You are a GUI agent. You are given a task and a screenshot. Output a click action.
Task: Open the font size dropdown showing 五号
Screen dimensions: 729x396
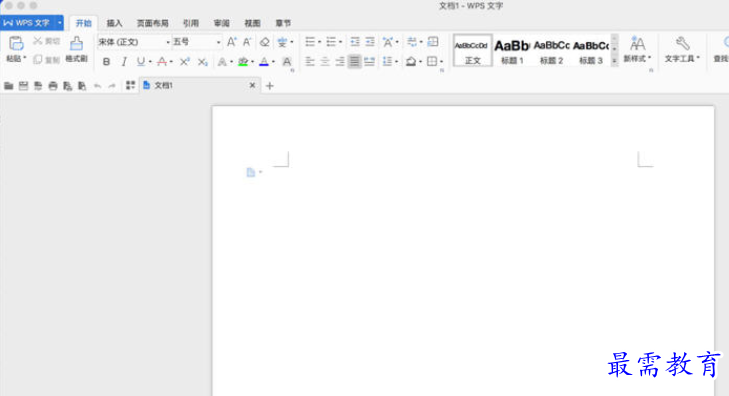[197, 42]
